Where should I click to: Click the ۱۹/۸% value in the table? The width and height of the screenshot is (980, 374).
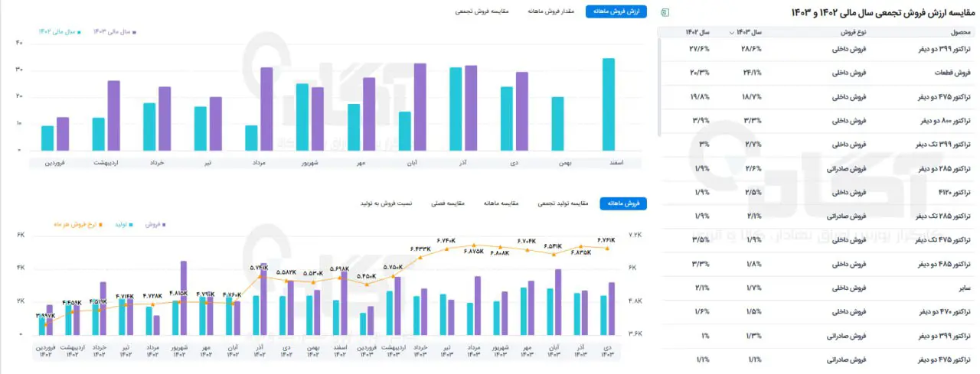[x=700, y=96]
